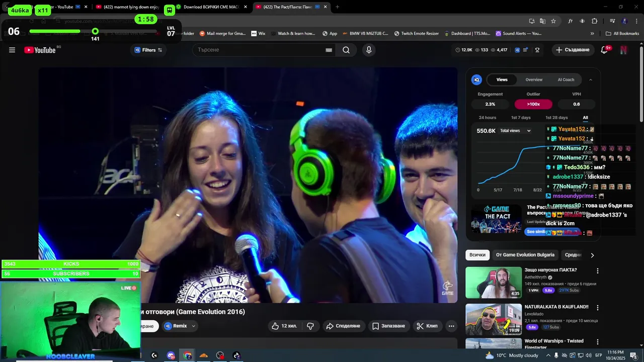
Task: Click the 'Споделяне' share button
Action: tap(343, 326)
